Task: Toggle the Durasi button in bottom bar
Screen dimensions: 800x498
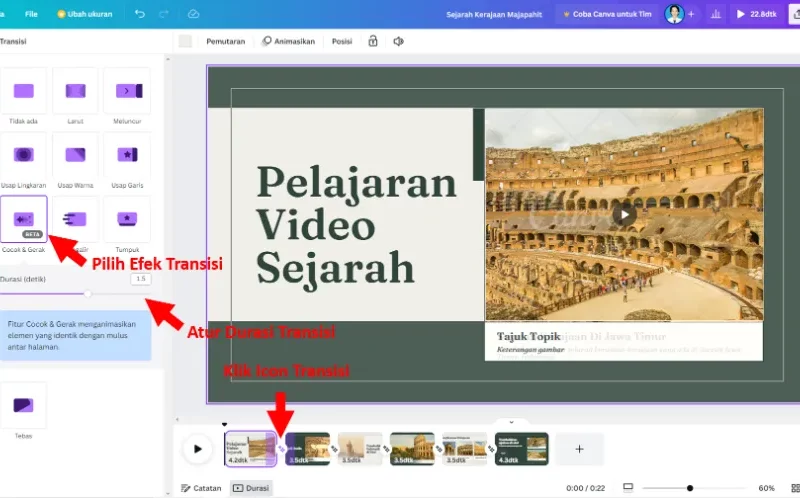Action: [x=251, y=488]
